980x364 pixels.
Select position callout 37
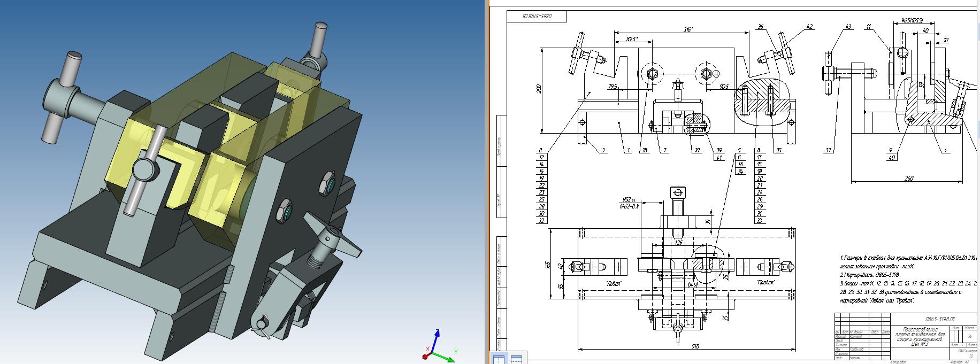click(829, 150)
